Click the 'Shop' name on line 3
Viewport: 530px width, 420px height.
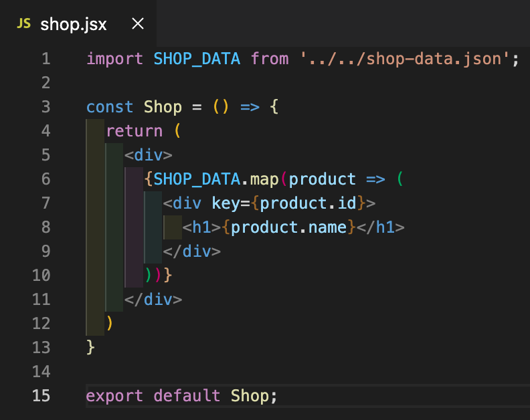click(163, 108)
